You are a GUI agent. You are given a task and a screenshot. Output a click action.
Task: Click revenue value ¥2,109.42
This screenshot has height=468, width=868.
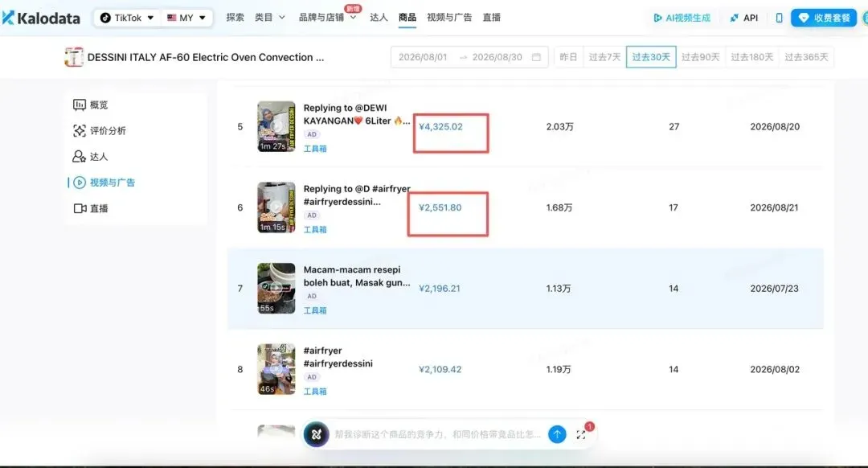(440, 369)
